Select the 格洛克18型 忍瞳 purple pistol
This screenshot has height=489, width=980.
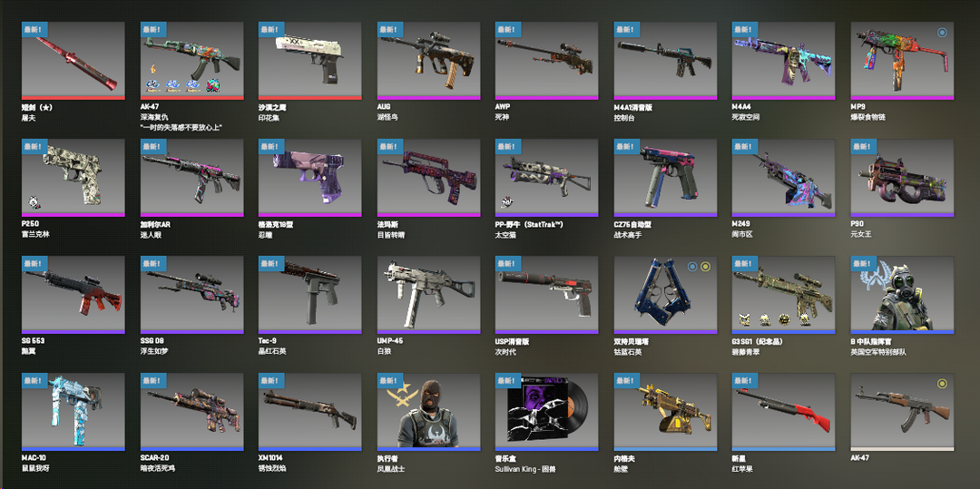click(310, 178)
